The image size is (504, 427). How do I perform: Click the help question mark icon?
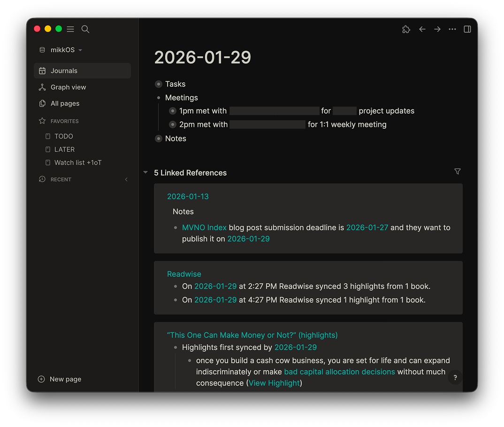coord(455,377)
